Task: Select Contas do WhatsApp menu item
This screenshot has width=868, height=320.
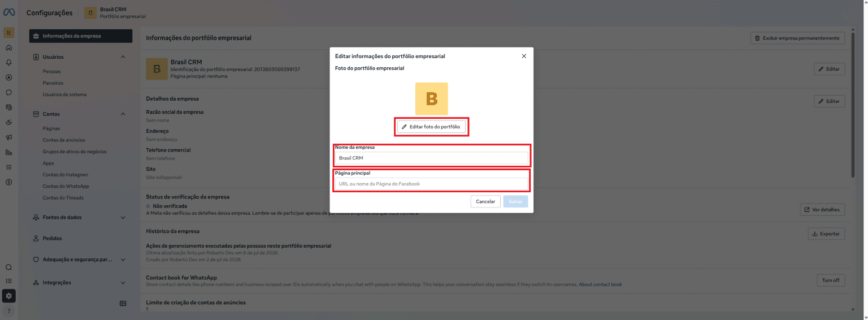Action: coord(66,186)
